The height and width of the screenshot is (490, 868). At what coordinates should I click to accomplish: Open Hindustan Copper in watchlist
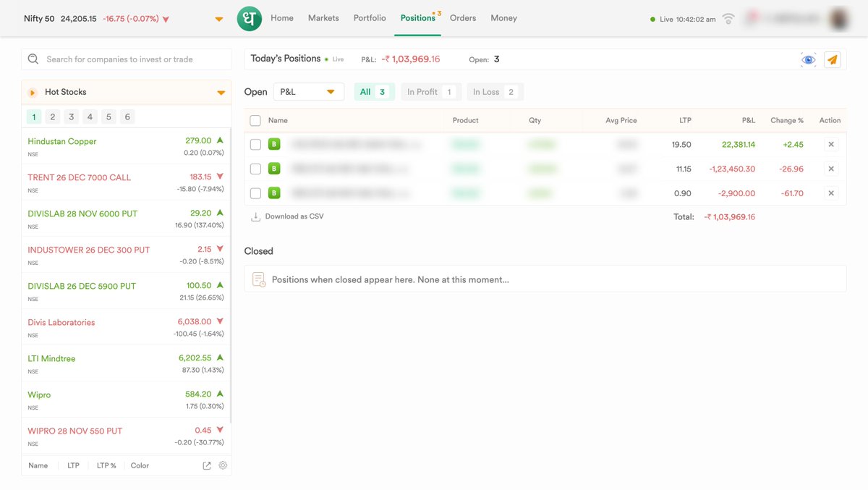(126, 146)
